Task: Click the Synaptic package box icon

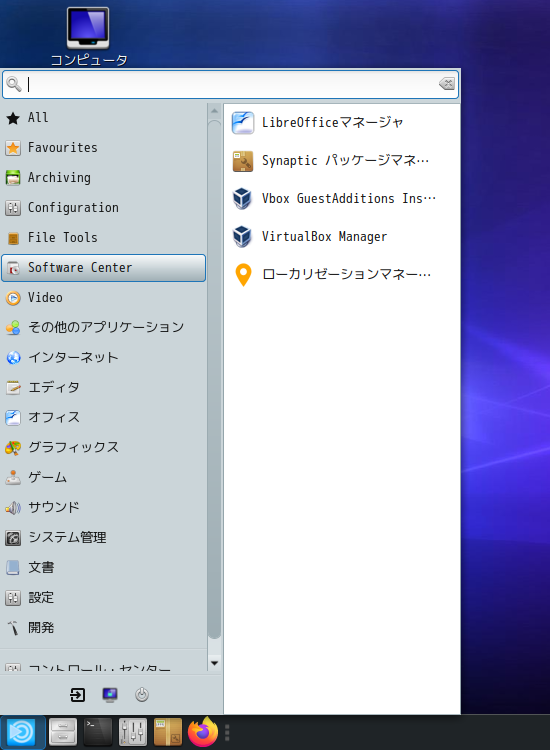Action: click(x=243, y=161)
